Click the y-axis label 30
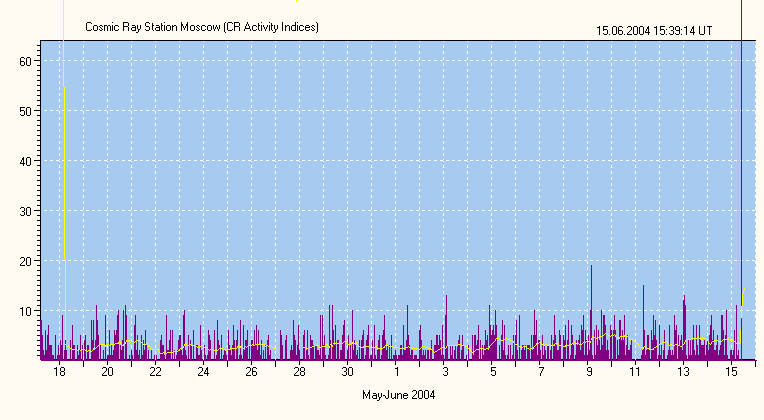This screenshot has width=764, height=420. pos(27,211)
